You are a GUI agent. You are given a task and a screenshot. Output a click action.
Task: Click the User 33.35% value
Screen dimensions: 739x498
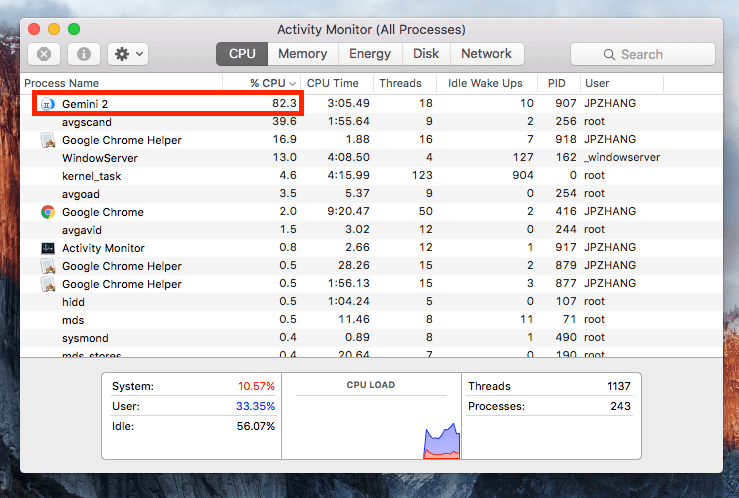click(255, 406)
